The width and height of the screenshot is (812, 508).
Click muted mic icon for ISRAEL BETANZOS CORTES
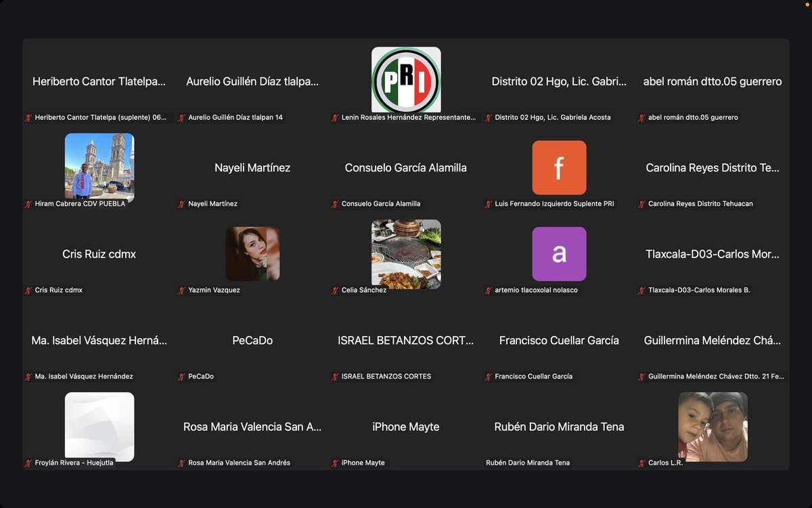click(x=335, y=377)
